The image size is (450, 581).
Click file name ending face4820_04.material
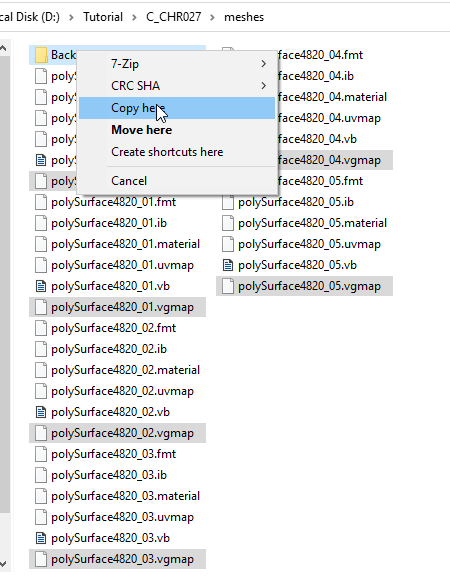pos(332,97)
